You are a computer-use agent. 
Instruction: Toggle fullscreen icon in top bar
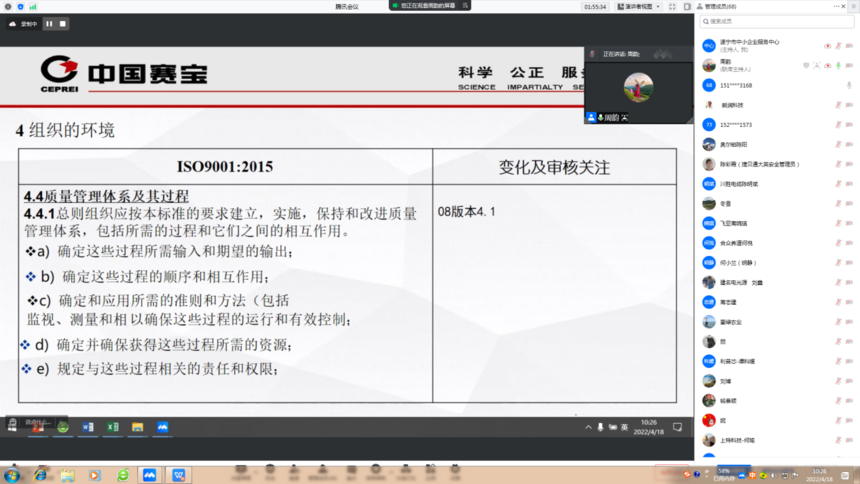tap(672, 7)
